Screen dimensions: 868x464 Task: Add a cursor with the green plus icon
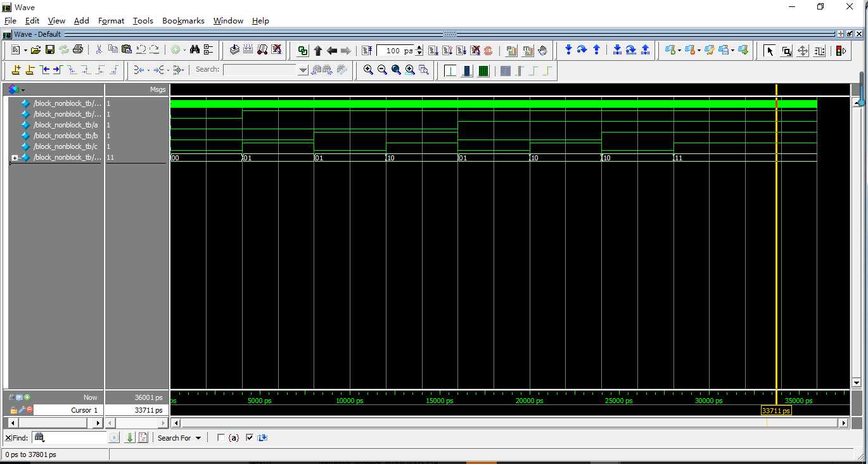click(x=27, y=397)
